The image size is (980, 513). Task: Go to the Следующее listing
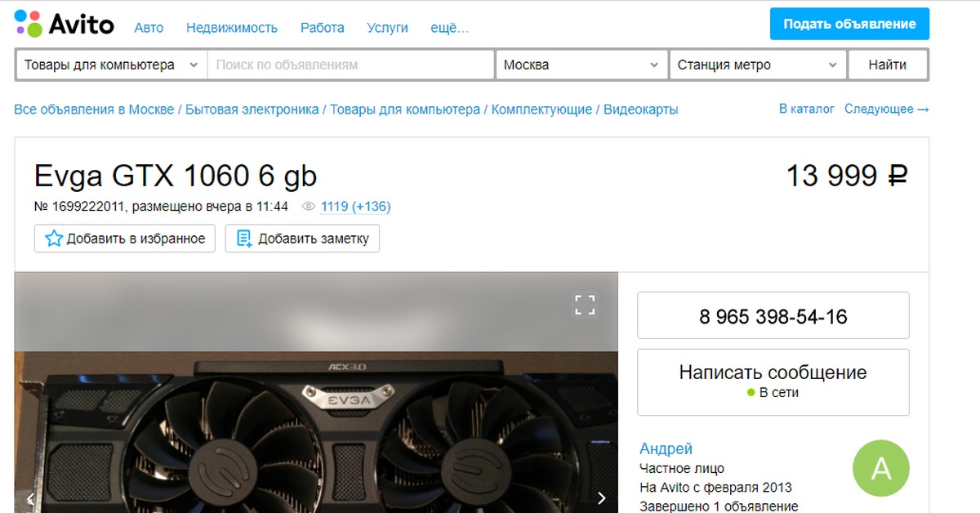tap(887, 109)
